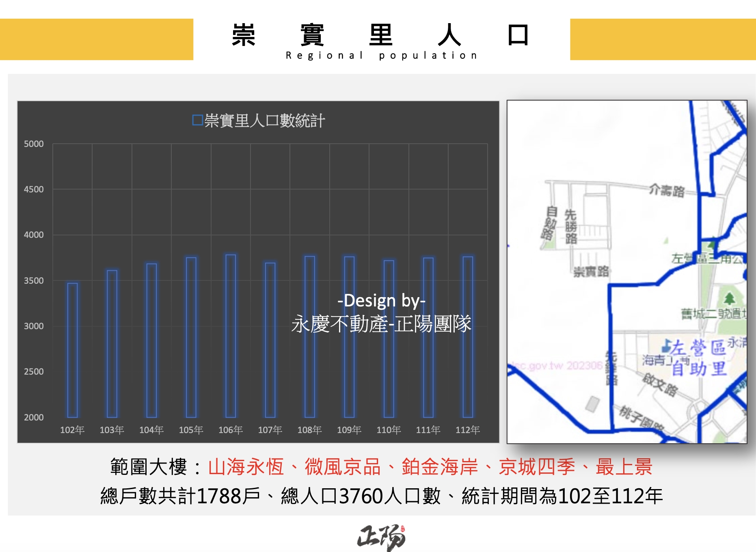The height and width of the screenshot is (552, 756).
Task: Click the building name 京城四季
Action: coord(537,467)
